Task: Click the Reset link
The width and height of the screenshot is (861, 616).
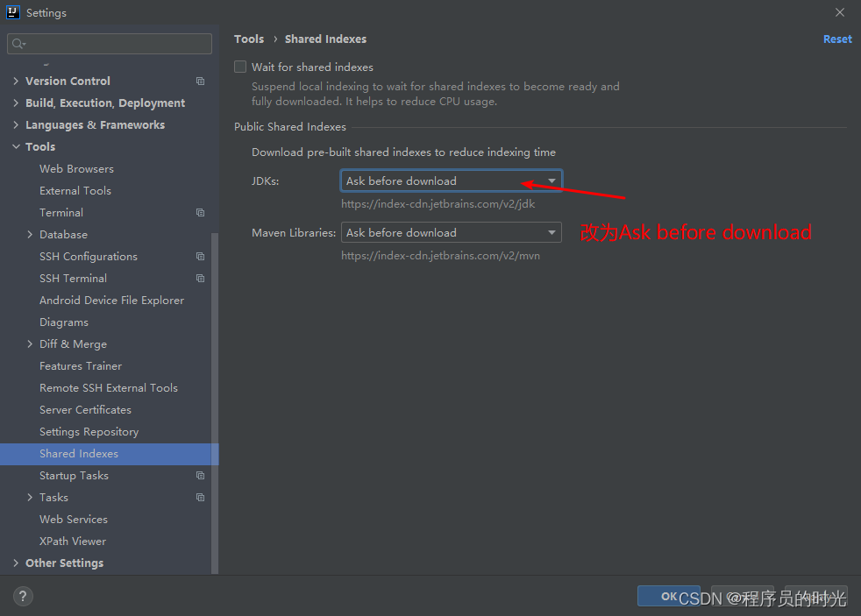Action: pos(836,39)
